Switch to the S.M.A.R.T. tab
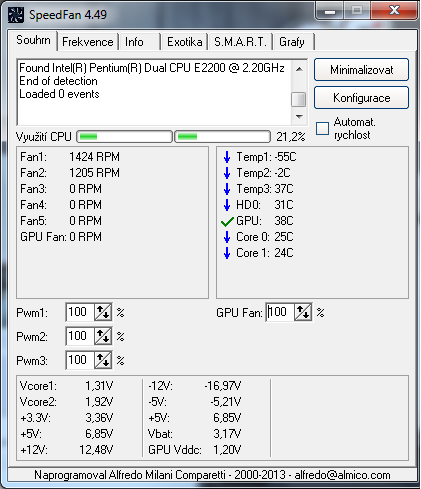 tap(240, 42)
